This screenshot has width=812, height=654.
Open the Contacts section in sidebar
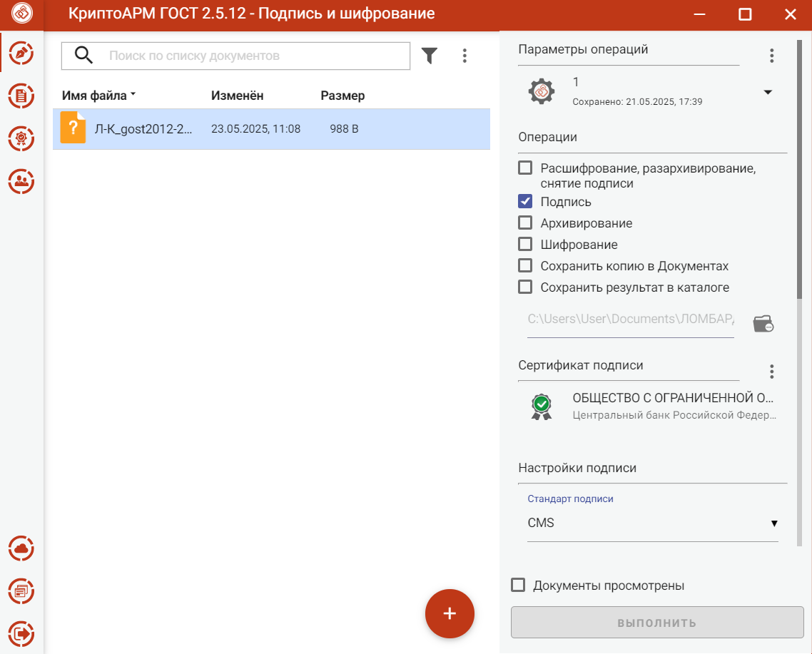click(21, 182)
